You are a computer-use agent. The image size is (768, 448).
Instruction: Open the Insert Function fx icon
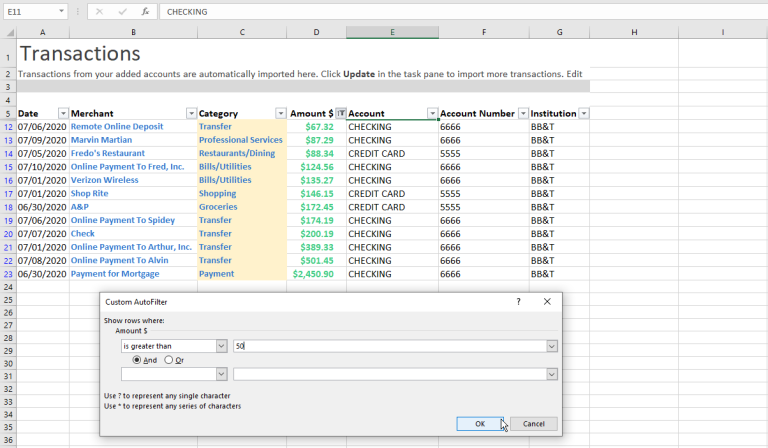click(x=145, y=11)
